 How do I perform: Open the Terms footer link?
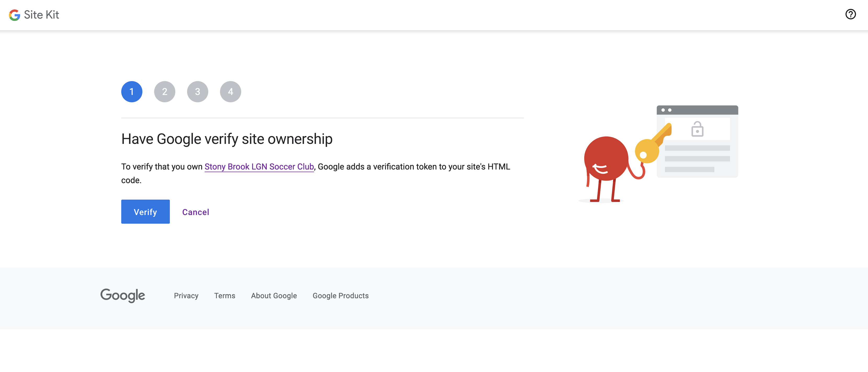(x=225, y=296)
